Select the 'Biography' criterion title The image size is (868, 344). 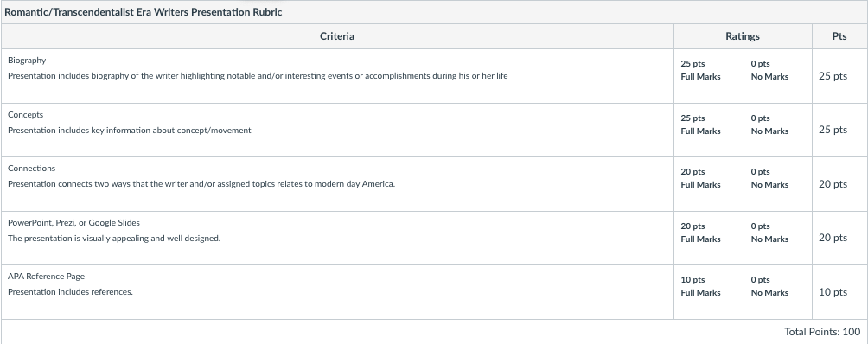point(27,61)
